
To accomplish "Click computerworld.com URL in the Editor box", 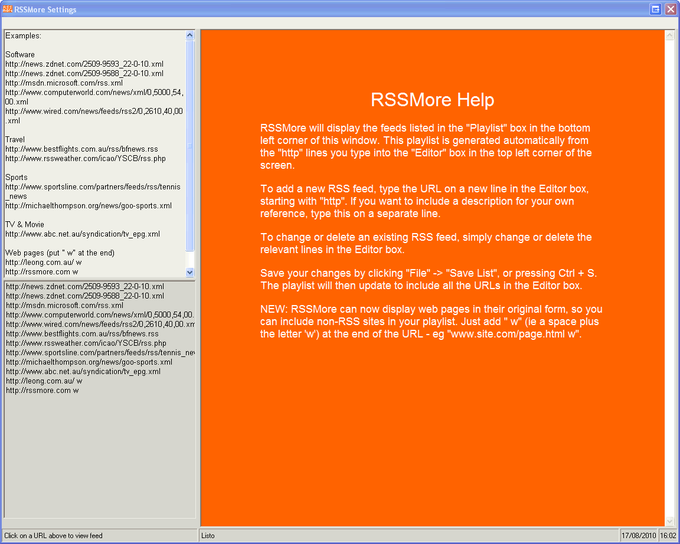I will (94, 97).
